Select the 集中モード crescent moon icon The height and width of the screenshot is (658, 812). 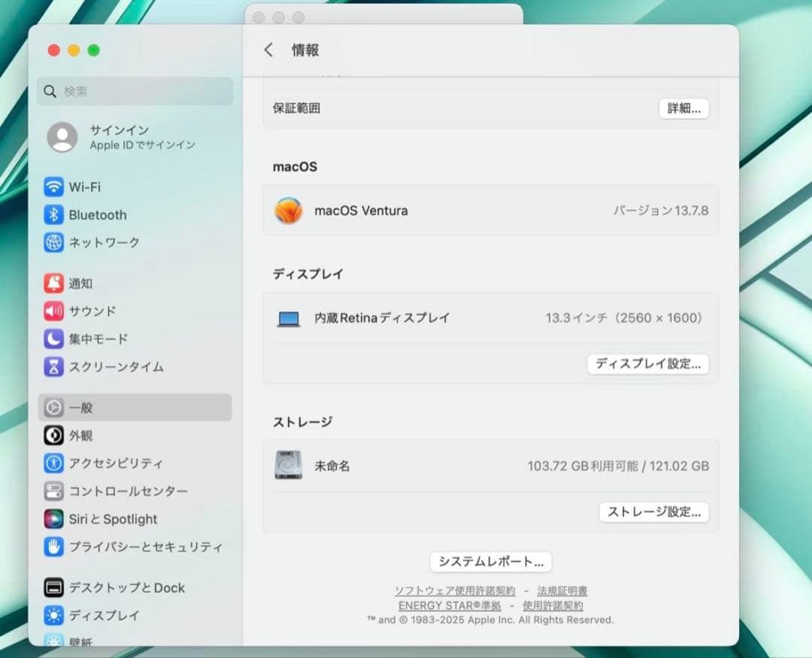(x=53, y=338)
